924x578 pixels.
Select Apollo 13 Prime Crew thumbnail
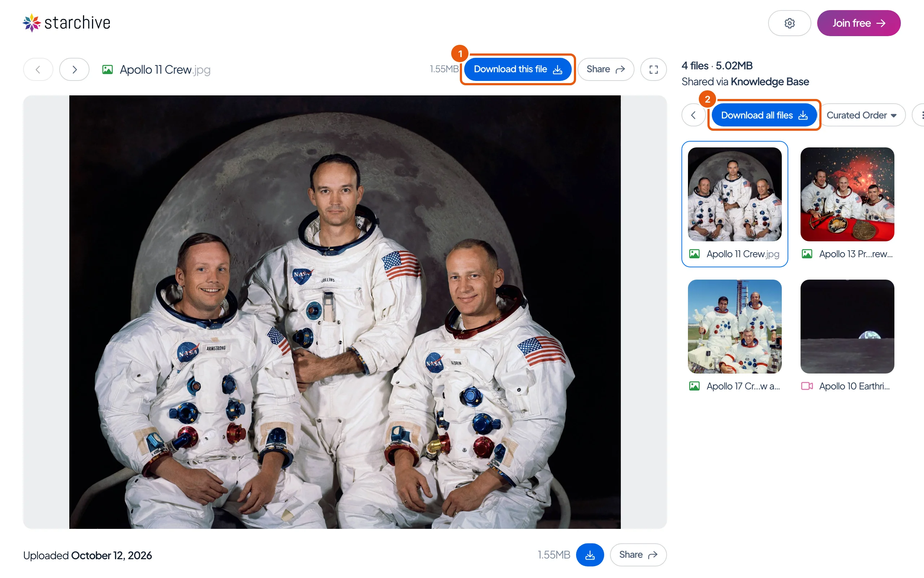tap(847, 194)
